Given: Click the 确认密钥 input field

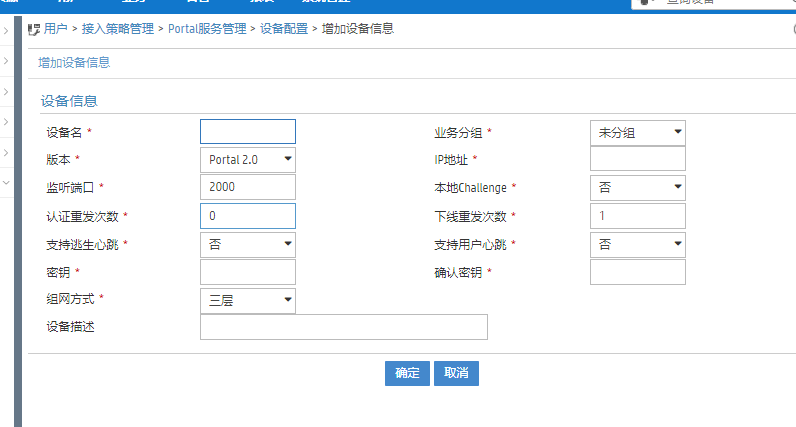Looking at the screenshot, I should coord(638,272).
